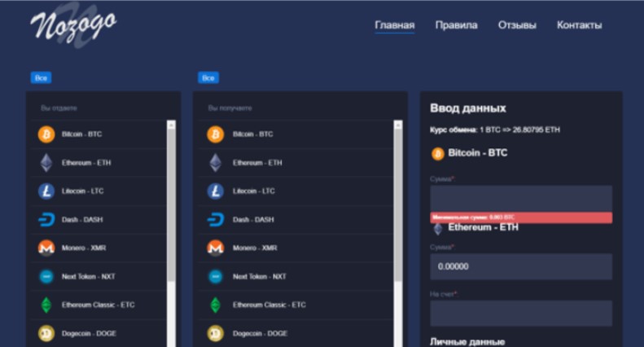The width and height of the screenshot is (644, 347).
Task: Click the Next Token icon in give list
Action: [x=46, y=276]
